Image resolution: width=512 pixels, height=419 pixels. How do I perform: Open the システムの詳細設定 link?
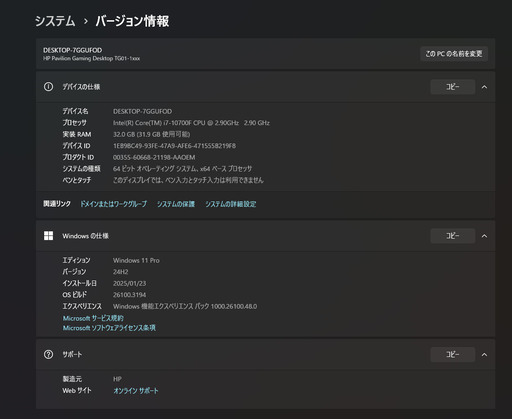pyautogui.click(x=231, y=204)
